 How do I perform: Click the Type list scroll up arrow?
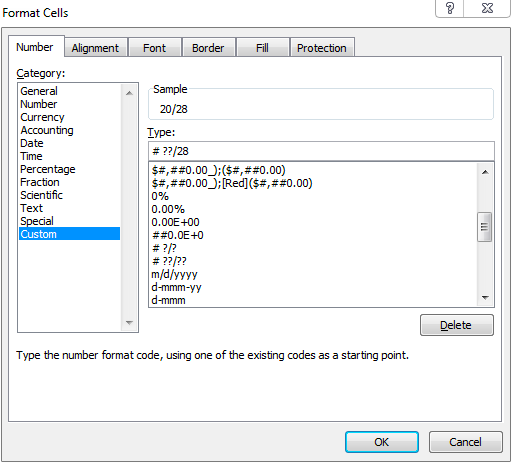[x=485, y=172]
